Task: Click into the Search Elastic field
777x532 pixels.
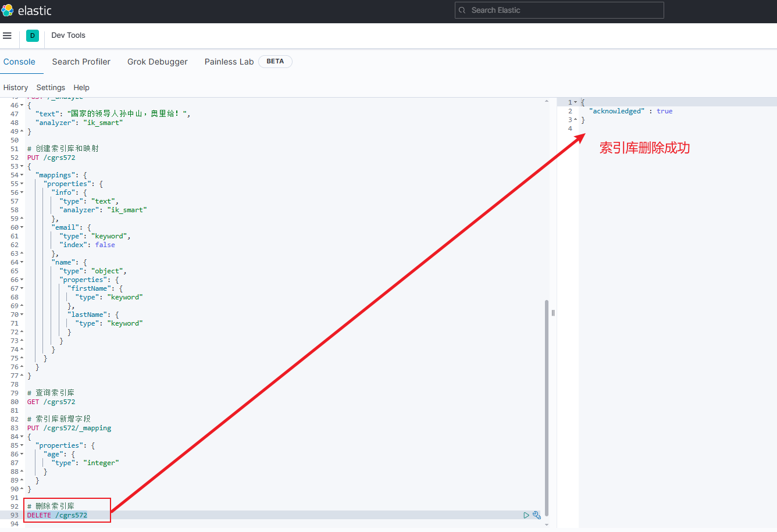Action: [559, 10]
